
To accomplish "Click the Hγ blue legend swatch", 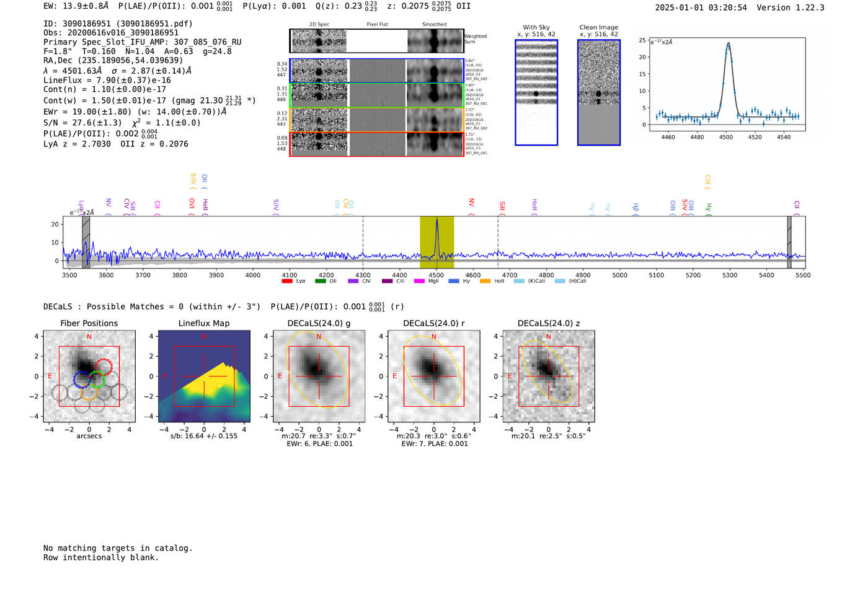I will click(454, 281).
